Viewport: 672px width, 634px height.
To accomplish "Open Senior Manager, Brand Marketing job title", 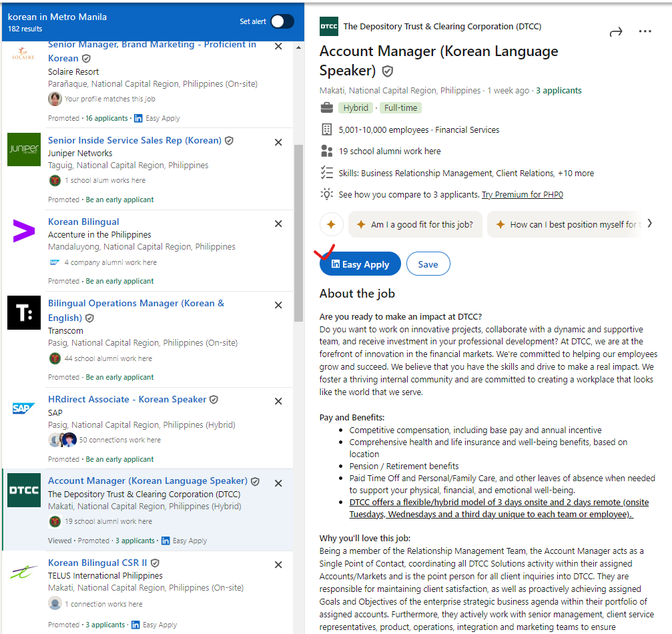I will click(x=152, y=51).
